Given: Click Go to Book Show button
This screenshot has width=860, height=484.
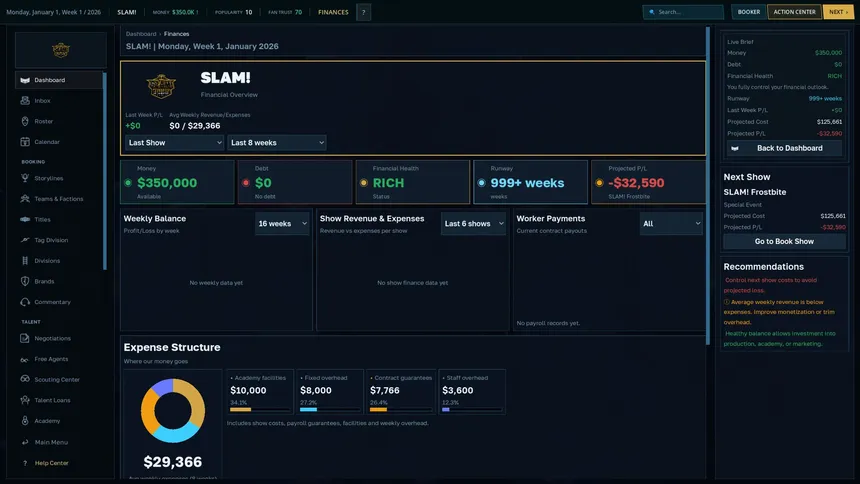Looking at the screenshot, I should click(x=784, y=241).
